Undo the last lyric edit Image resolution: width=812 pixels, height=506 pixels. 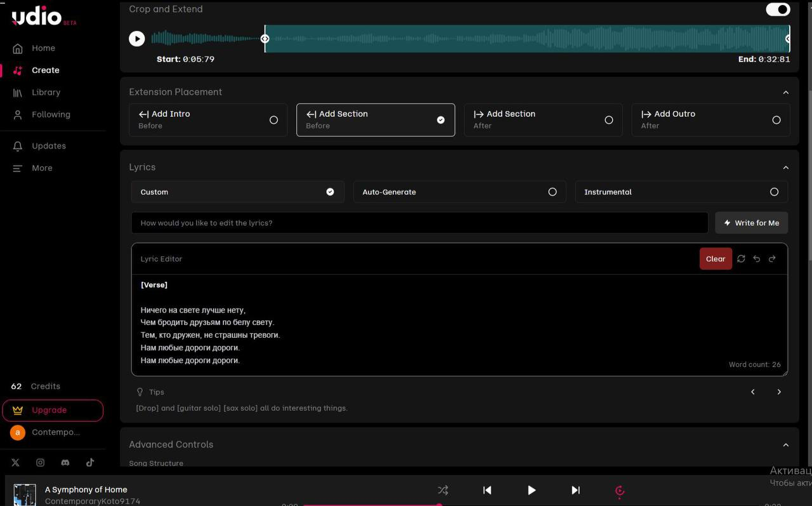click(x=757, y=259)
